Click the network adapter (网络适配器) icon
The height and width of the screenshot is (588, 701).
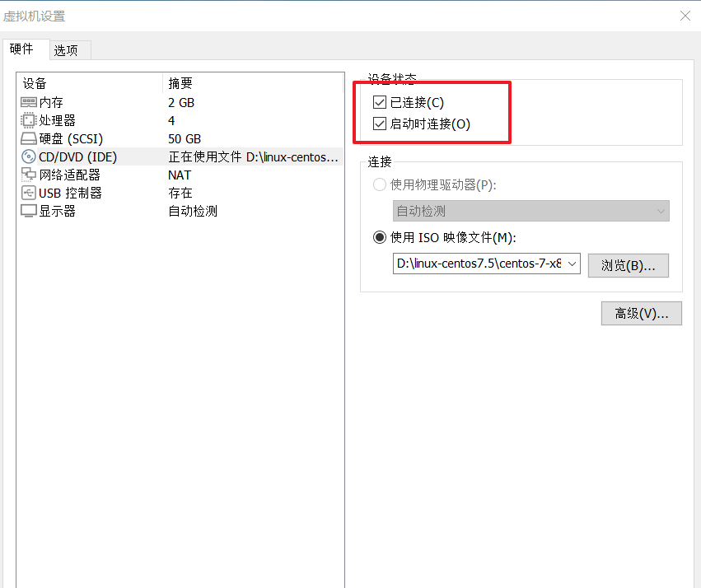[x=29, y=175]
